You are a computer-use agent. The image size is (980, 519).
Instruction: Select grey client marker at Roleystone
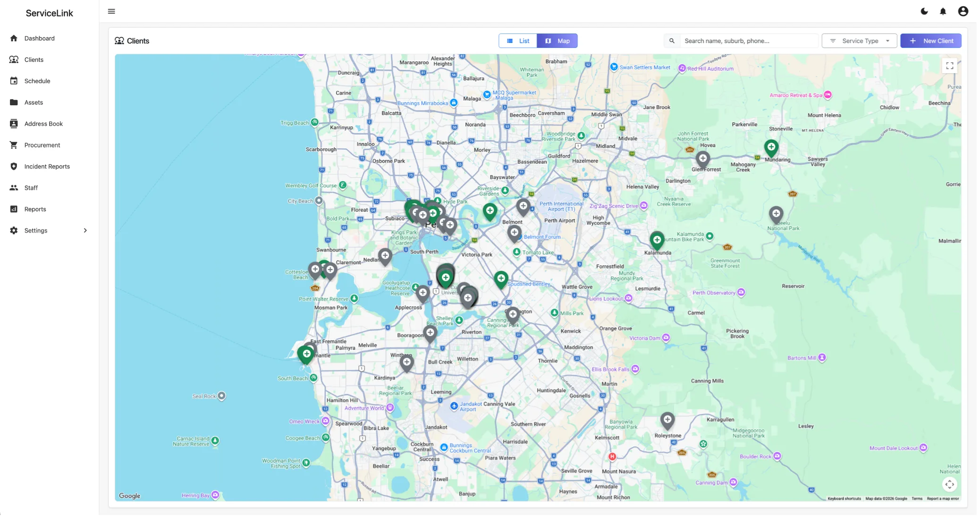coord(667,420)
